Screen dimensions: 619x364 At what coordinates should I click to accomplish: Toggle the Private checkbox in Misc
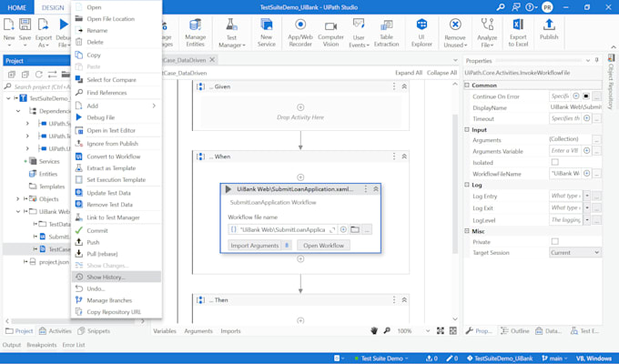[x=555, y=241]
